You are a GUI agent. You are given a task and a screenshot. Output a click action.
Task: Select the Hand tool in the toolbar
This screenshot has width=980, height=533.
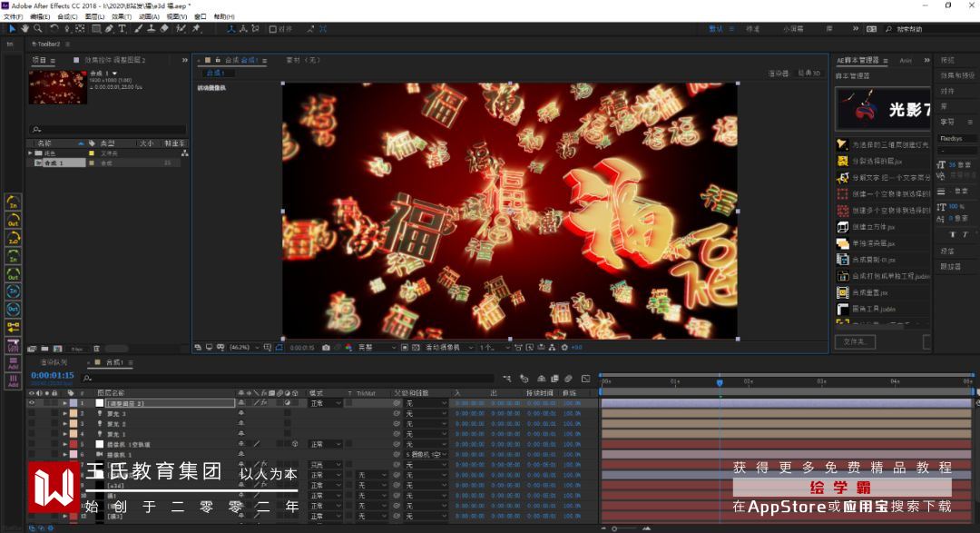tap(24, 28)
